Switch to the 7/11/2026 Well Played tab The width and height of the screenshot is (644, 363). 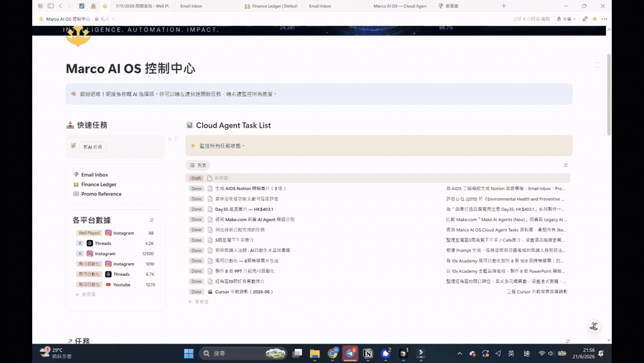[142, 6]
